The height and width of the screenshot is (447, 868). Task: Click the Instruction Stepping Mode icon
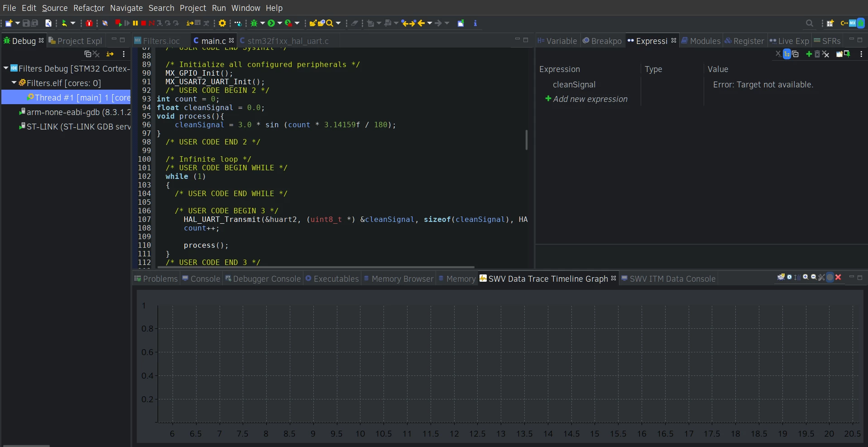click(190, 23)
